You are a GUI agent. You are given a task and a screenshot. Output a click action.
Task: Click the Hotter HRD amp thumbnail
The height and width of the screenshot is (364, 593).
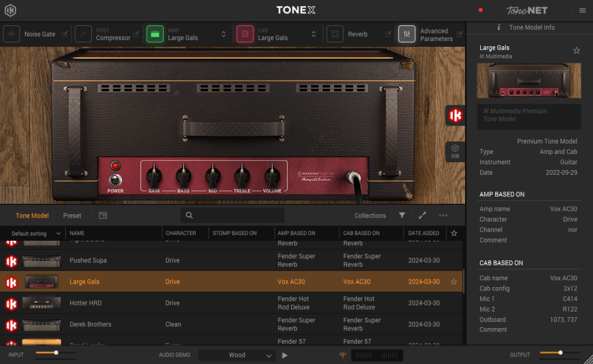[42, 303]
